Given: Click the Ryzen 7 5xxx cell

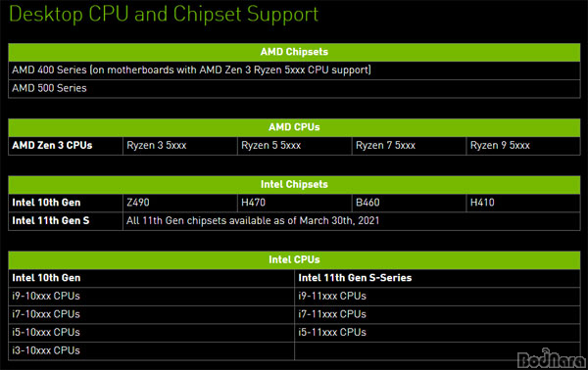Looking at the screenshot, I should click(409, 146).
